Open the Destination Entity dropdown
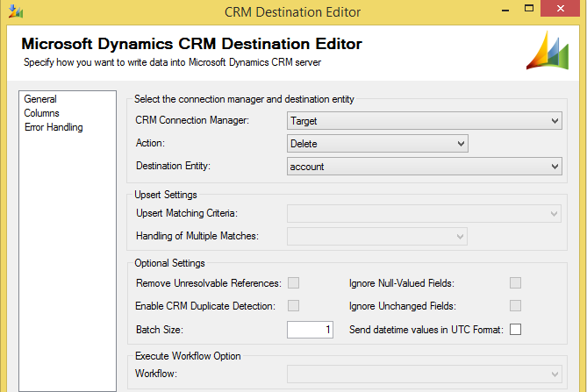This screenshot has width=587, height=392. pos(424,166)
